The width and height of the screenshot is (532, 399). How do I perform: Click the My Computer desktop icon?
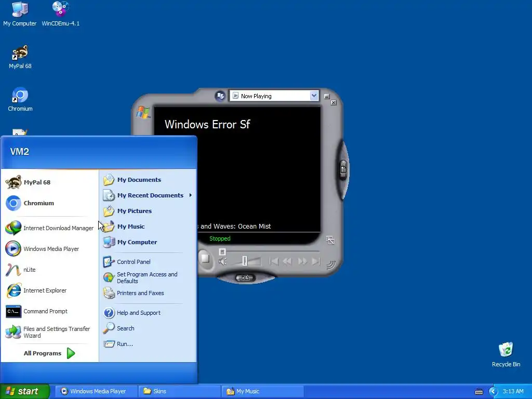[x=20, y=14]
